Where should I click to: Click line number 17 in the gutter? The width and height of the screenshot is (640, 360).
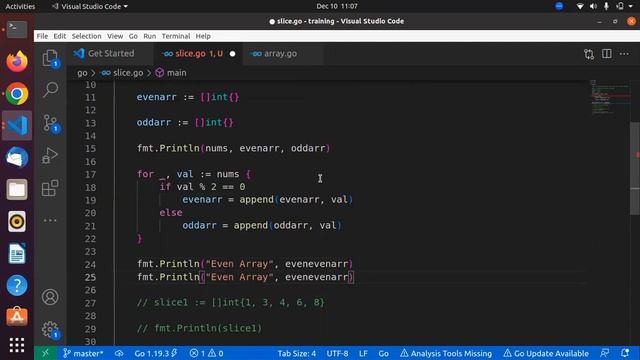tap(90, 174)
